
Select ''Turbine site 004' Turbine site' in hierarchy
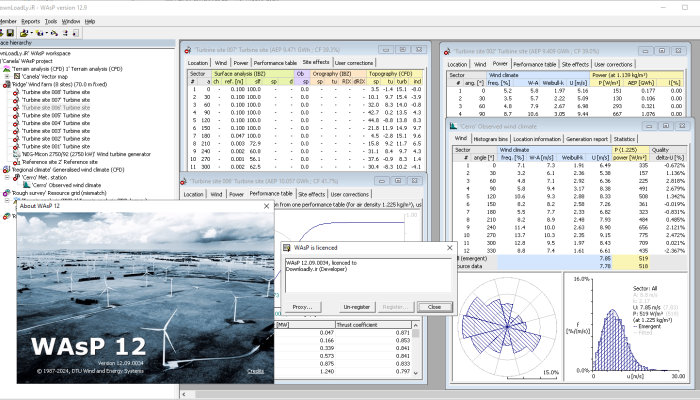pos(55,123)
